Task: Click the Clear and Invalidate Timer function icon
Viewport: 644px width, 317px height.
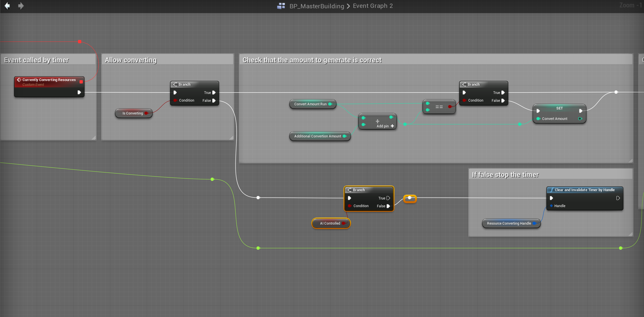Action: 552,190
